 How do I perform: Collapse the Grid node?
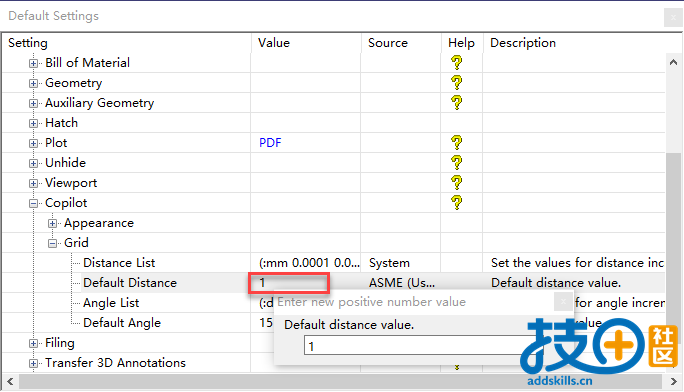coord(52,244)
